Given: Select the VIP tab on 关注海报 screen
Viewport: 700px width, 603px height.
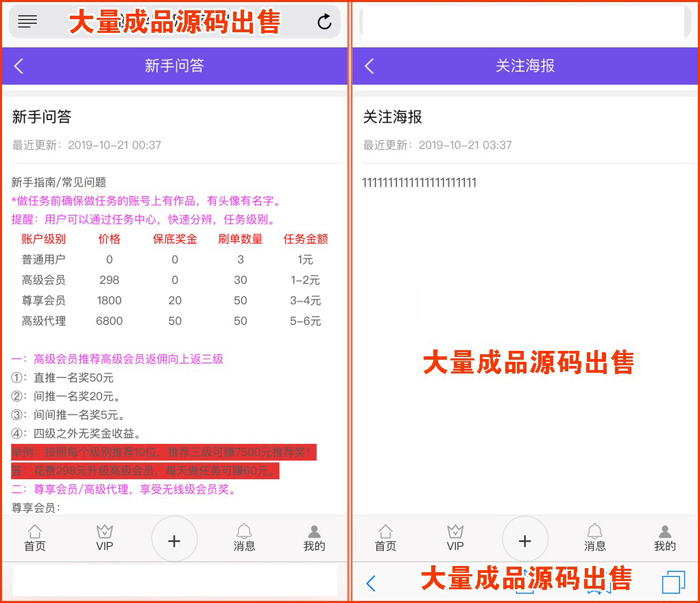Looking at the screenshot, I should tap(455, 538).
